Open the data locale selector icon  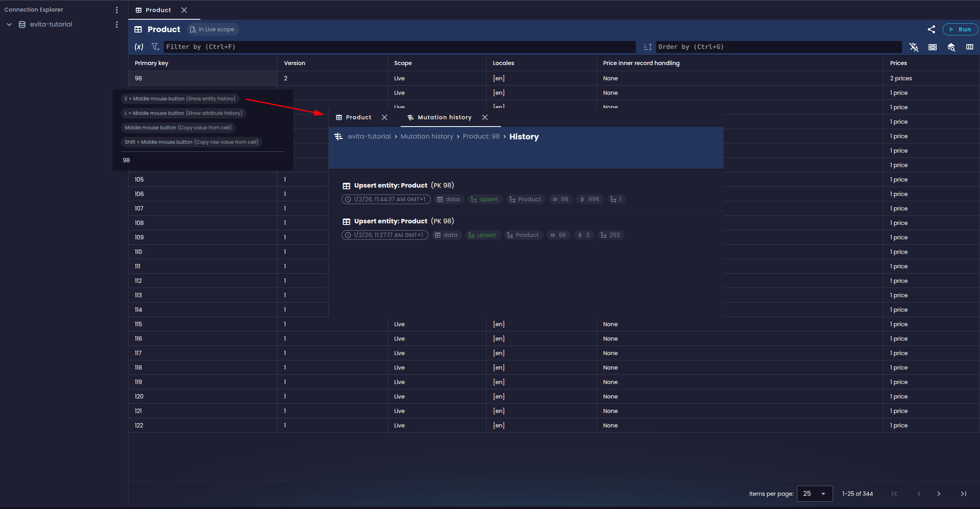click(x=914, y=47)
